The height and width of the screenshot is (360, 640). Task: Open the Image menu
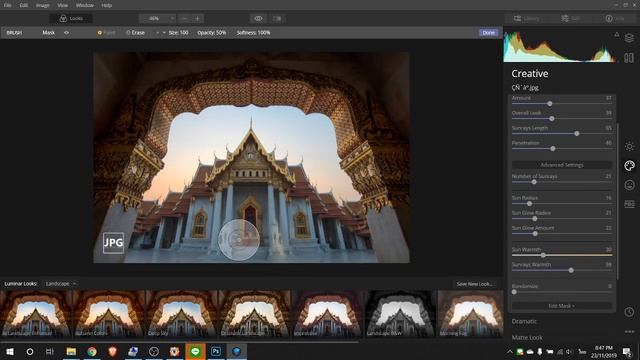tap(42, 5)
